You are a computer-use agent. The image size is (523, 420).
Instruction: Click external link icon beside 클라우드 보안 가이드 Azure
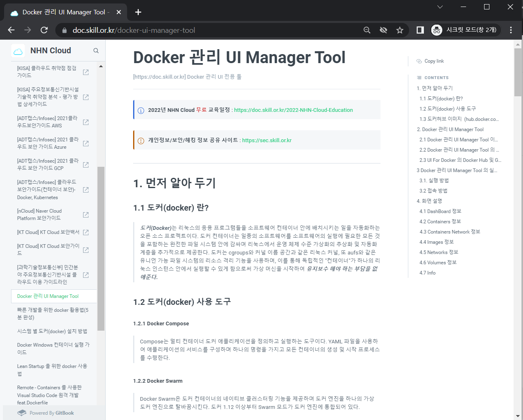coord(86,143)
